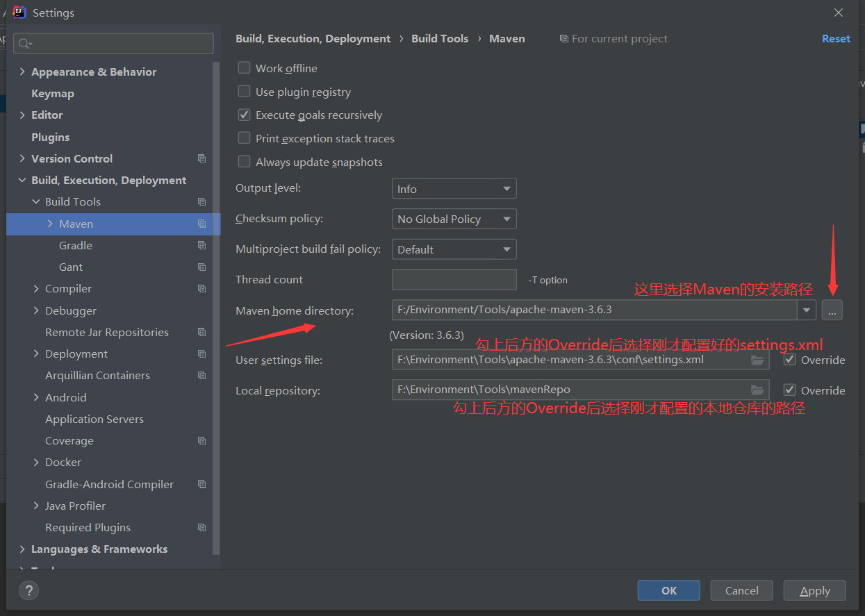This screenshot has width=865, height=616.
Task: Click the project-level icon beside Arquillian Containers
Action: pos(201,375)
